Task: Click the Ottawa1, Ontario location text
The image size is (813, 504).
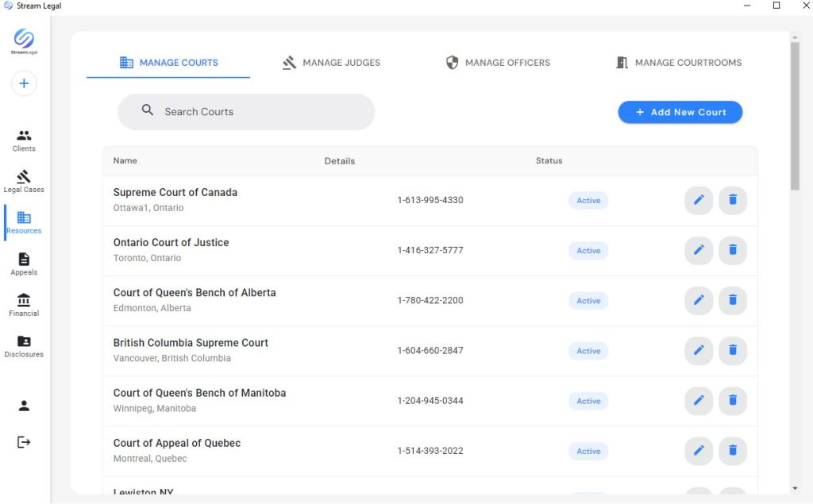Action: [x=148, y=208]
